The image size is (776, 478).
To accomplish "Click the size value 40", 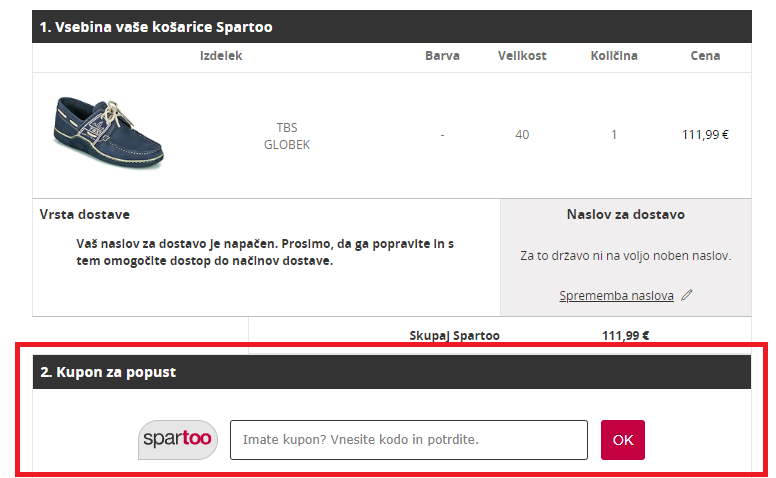I will [x=522, y=135].
